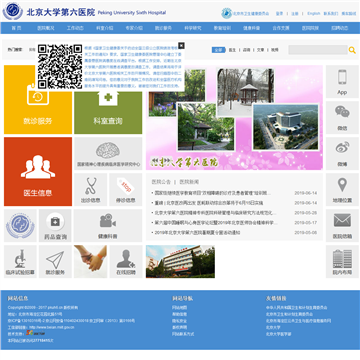Click the pink banner slideshow image

(x=234, y=118)
